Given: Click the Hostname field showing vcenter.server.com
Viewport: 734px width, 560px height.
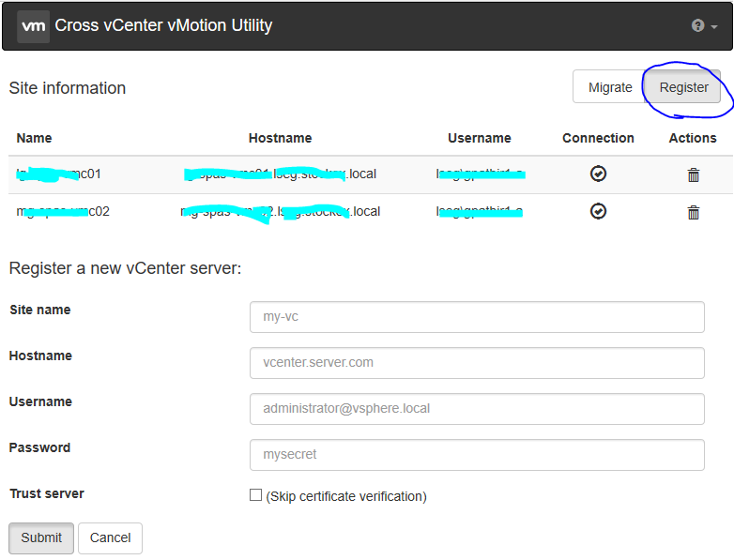Looking at the screenshot, I should click(477, 363).
